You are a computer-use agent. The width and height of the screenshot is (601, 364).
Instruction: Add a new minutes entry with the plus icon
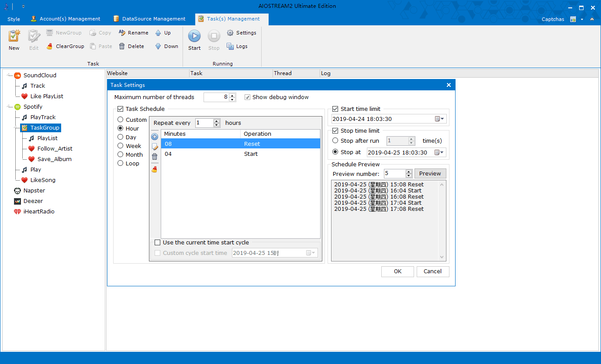pos(155,136)
